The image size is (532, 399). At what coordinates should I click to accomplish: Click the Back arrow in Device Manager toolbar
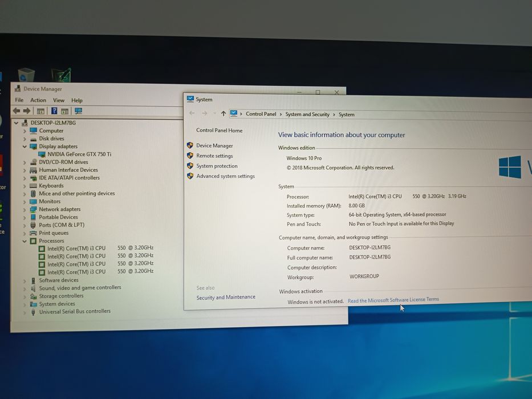pos(17,111)
